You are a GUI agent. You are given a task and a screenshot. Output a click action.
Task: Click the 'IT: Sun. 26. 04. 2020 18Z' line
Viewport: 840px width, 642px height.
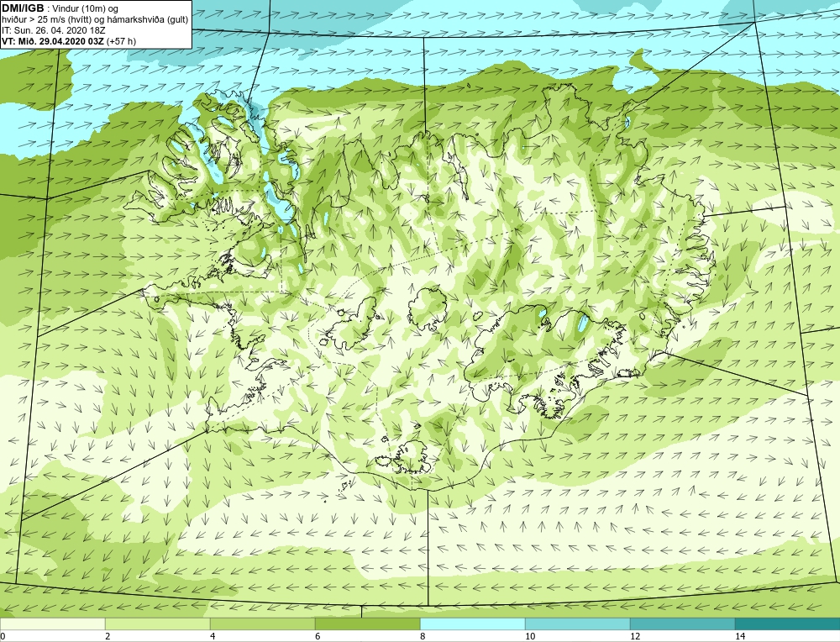coord(54,30)
